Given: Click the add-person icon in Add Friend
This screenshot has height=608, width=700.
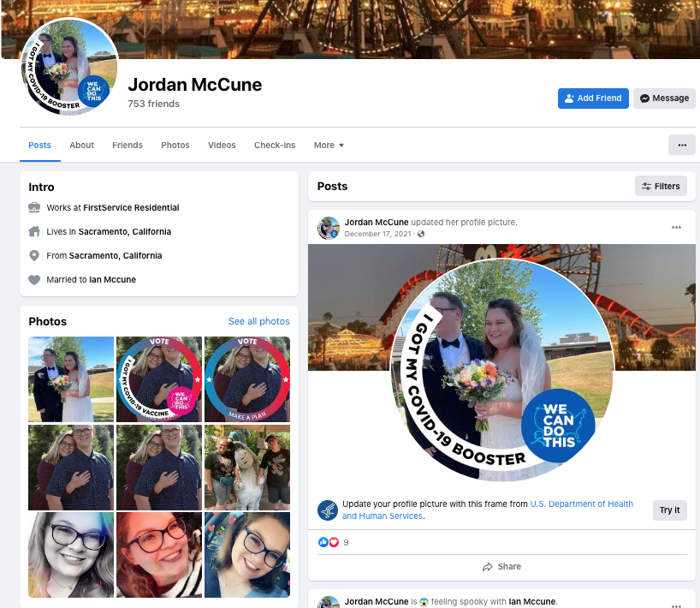Looking at the screenshot, I should [x=569, y=98].
